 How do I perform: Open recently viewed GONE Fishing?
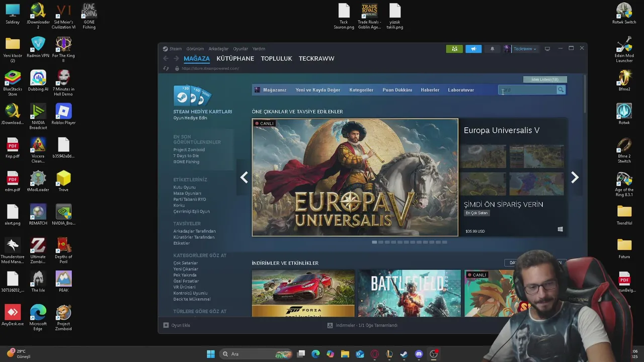(x=186, y=162)
